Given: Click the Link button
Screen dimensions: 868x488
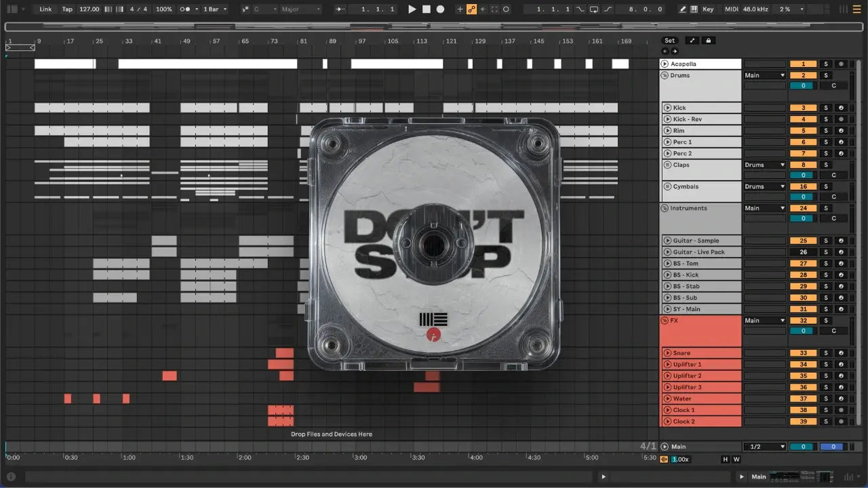Looking at the screenshot, I should (x=45, y=9).
